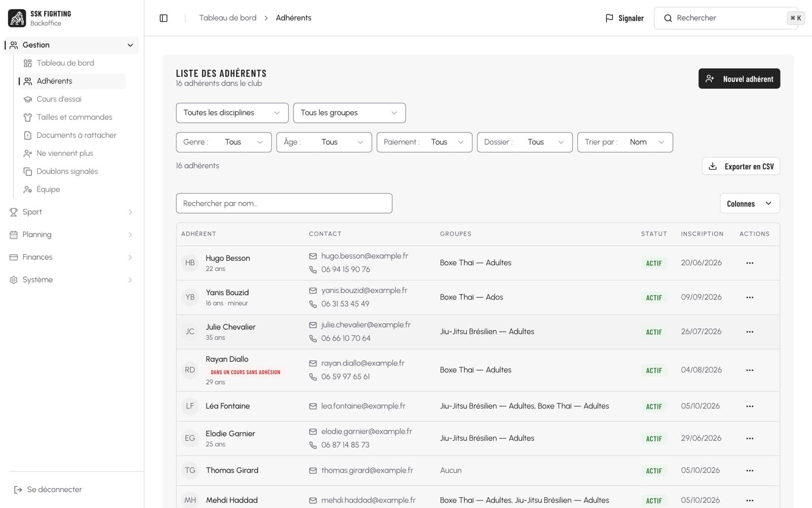Expand the Finances section
Screen dimensions: 812x508
72,258
